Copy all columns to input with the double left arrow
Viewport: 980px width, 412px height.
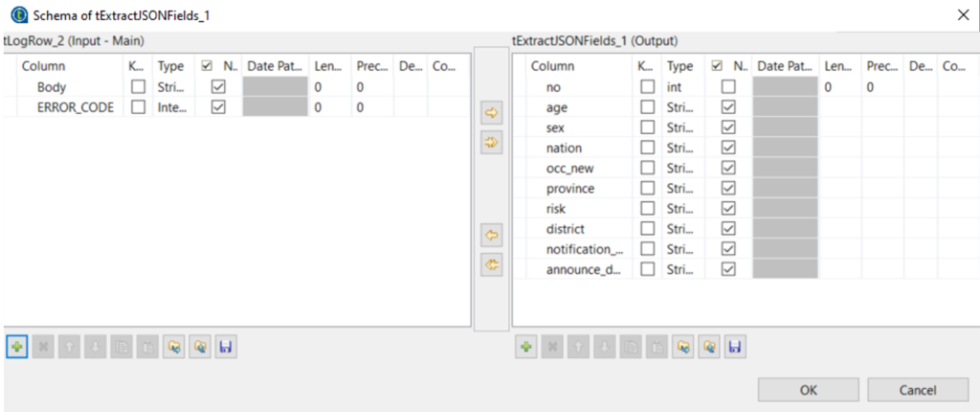[493, 264]
